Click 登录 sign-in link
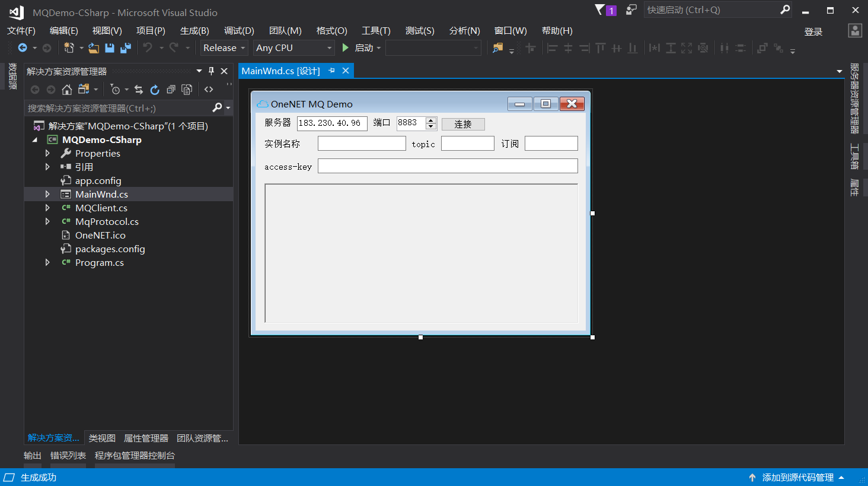868x486 pixels. [x=813, y=32]
